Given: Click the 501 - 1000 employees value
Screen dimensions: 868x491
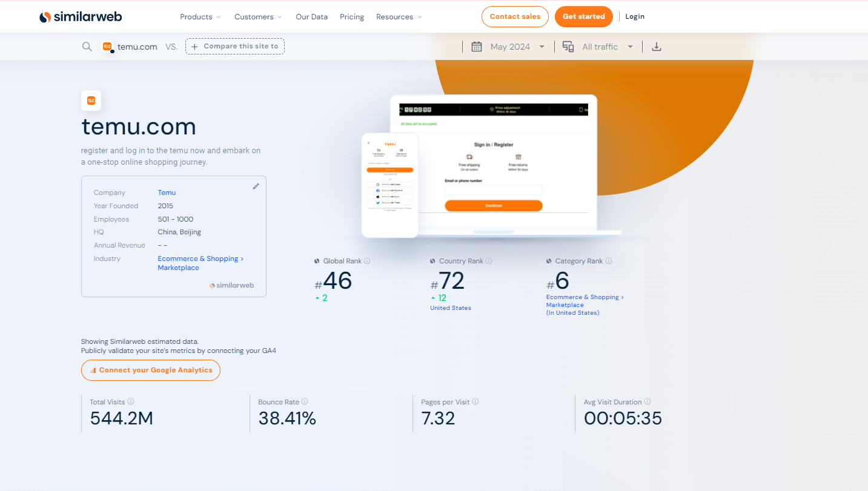Looking at the screenshot, I should click(x=176, y=219).
